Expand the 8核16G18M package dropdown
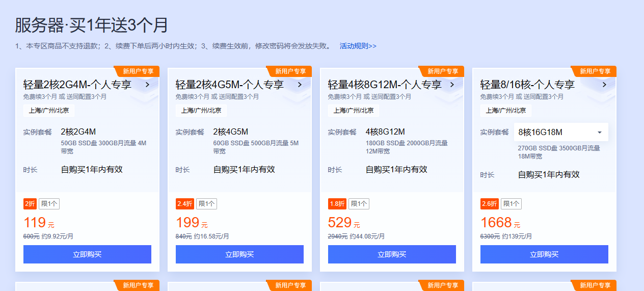This screenshot has height=291, width=644. [x=561, y=132]
